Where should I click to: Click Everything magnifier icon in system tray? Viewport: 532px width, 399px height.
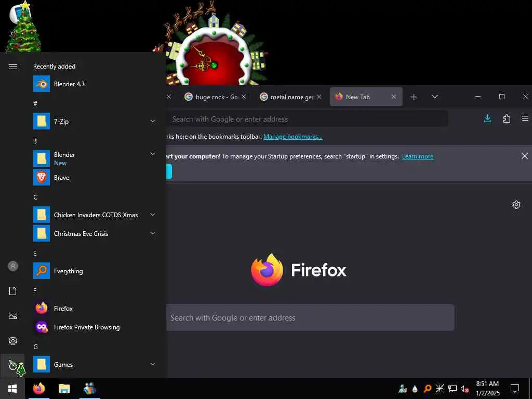(428, 389)
